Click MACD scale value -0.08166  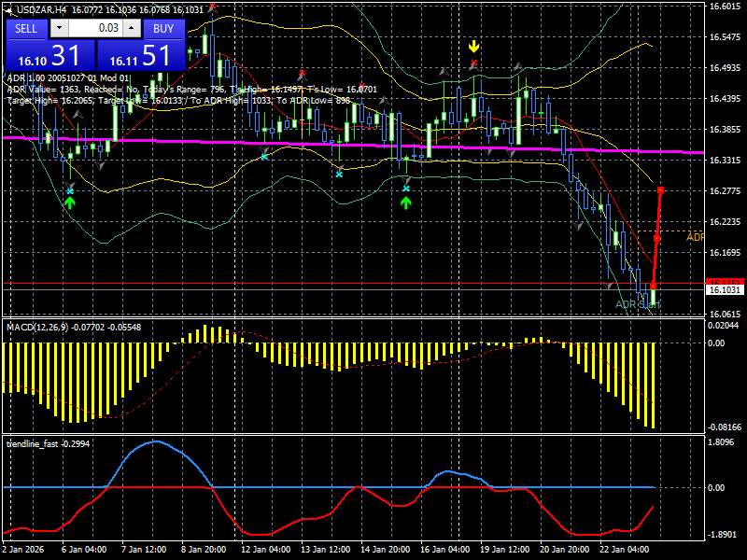[x=725, y=427]
